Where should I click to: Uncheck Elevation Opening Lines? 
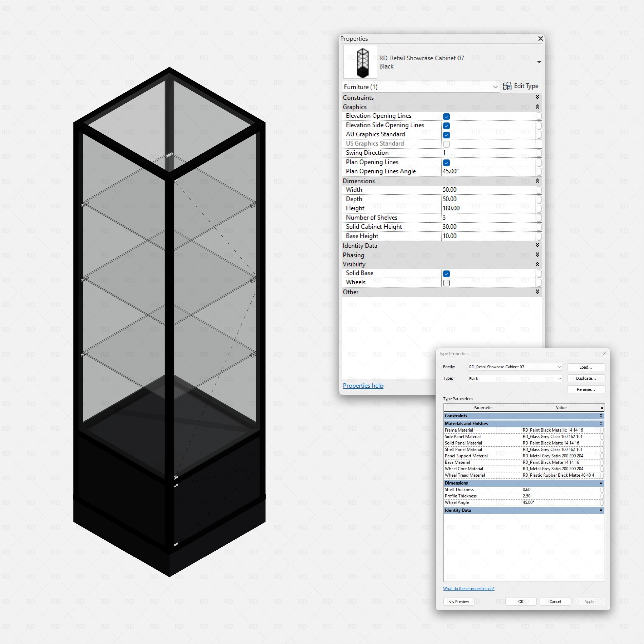coord(446,116)
